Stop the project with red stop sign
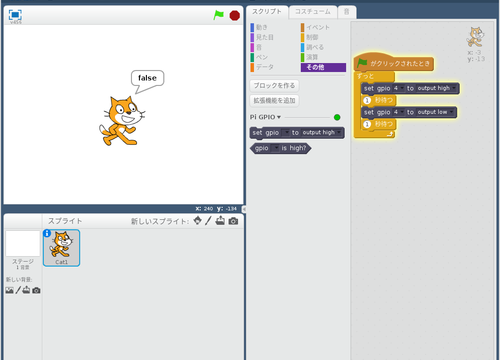 tap(235, 15)
